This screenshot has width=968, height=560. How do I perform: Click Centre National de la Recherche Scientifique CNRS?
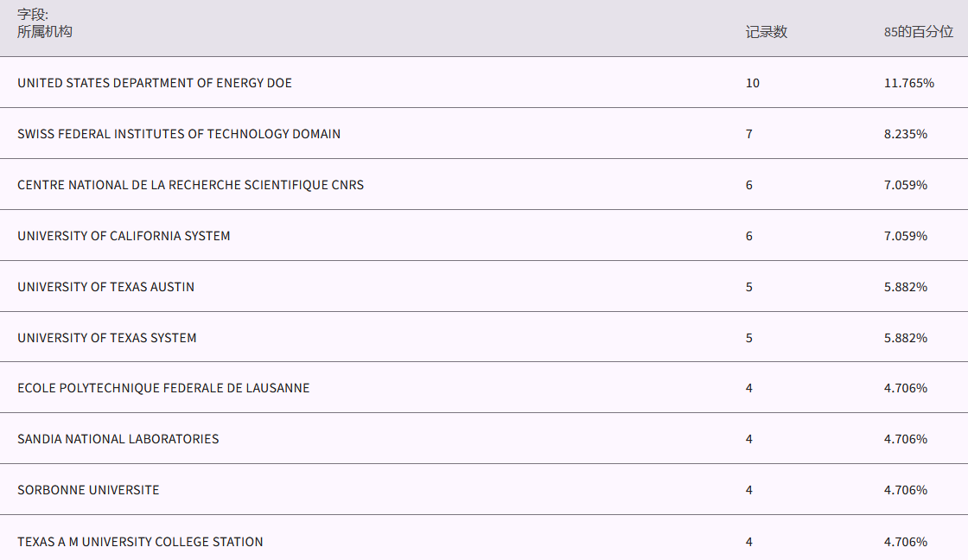click(190, 185)
